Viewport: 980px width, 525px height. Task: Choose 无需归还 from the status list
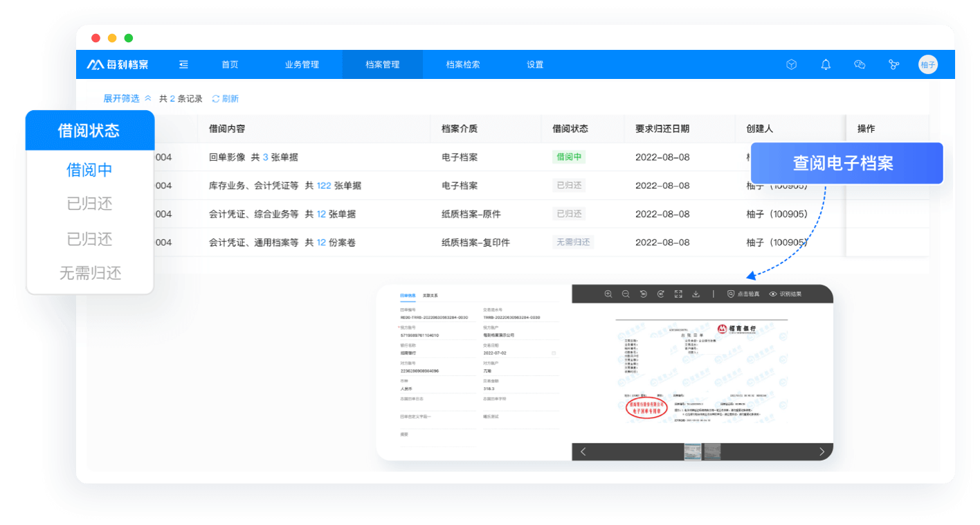tap(90, 273)
